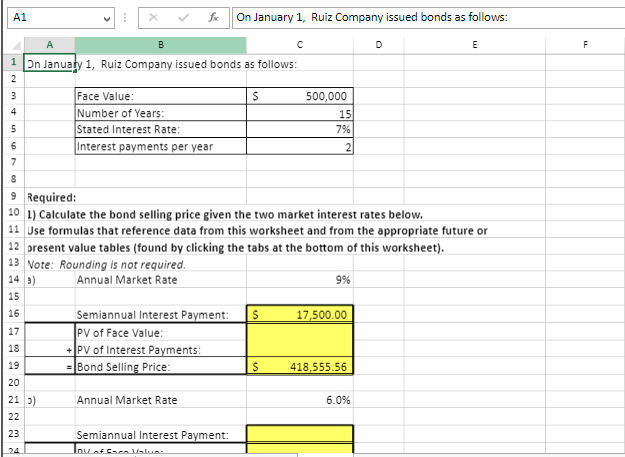
Task: Click 'Bond Selling Price:' label in row 19
Action: click(x=124, y=367)
